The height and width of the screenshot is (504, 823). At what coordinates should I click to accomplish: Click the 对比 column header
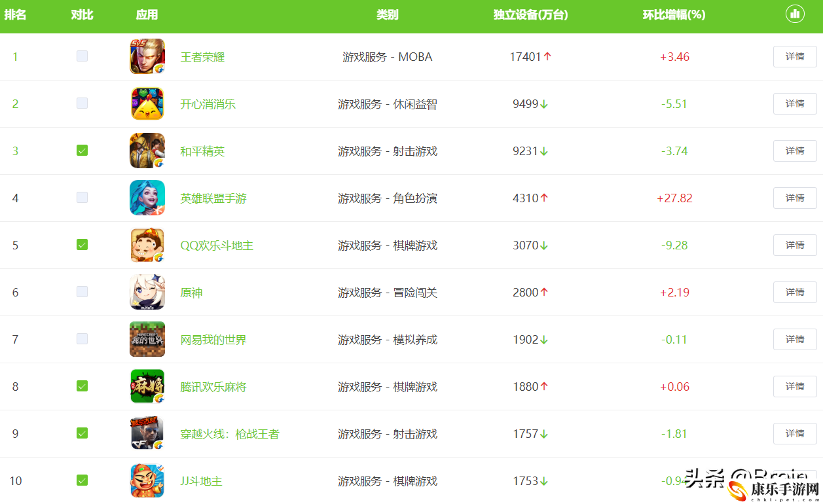click(x=82, y=14)
